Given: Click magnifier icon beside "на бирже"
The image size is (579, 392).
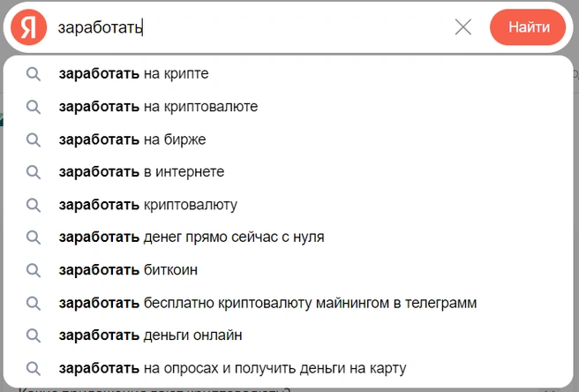Looking at the screenshot, I should [34, 140].
